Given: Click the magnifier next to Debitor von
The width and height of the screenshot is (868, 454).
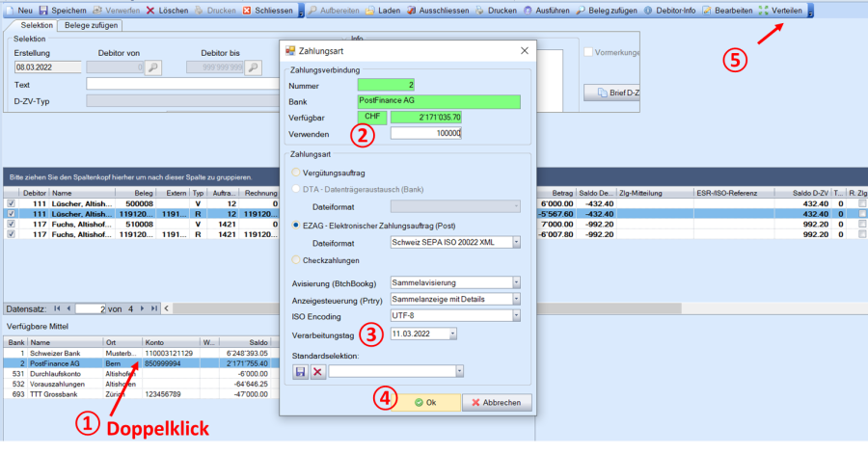Looking at the screenshot, I should coord(153,67).
